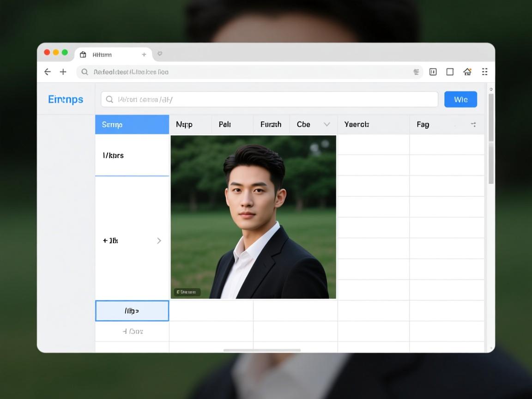The width and height of the screenshot is (532, 399).
Task: Open a new tab with plus button
Action: (144, 54)
